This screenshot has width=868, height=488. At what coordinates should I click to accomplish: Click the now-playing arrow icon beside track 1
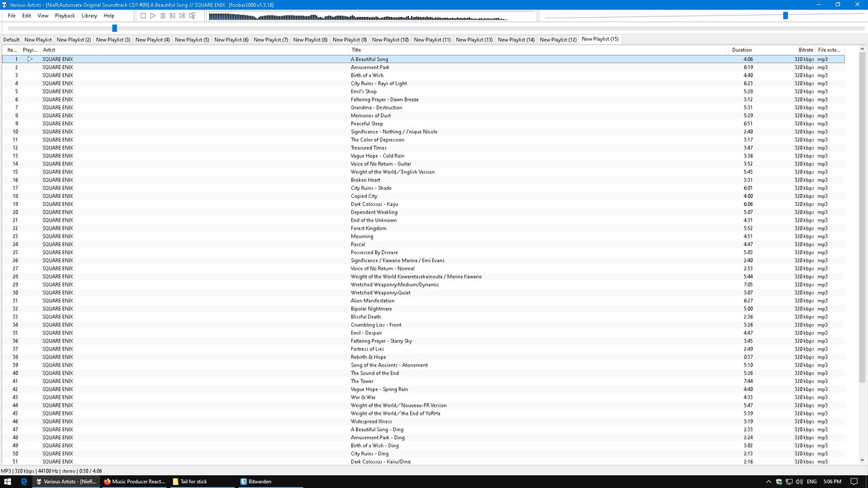click(30, 59)
